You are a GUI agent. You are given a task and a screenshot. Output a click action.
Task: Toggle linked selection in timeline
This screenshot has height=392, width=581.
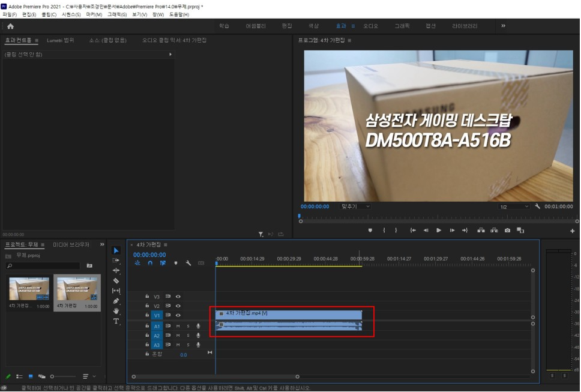[x=163, y=263]
